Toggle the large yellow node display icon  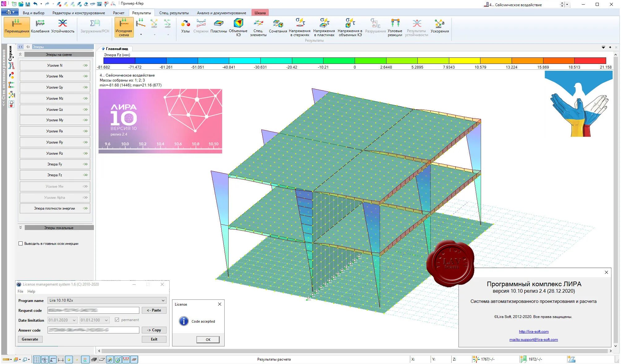point(69,359)
